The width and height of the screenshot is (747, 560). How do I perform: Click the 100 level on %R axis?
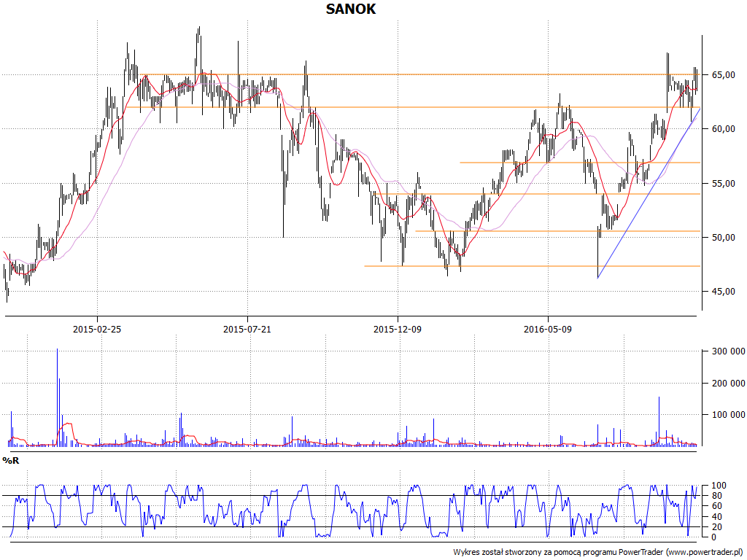pyautogui.click(x=719, y=486)
